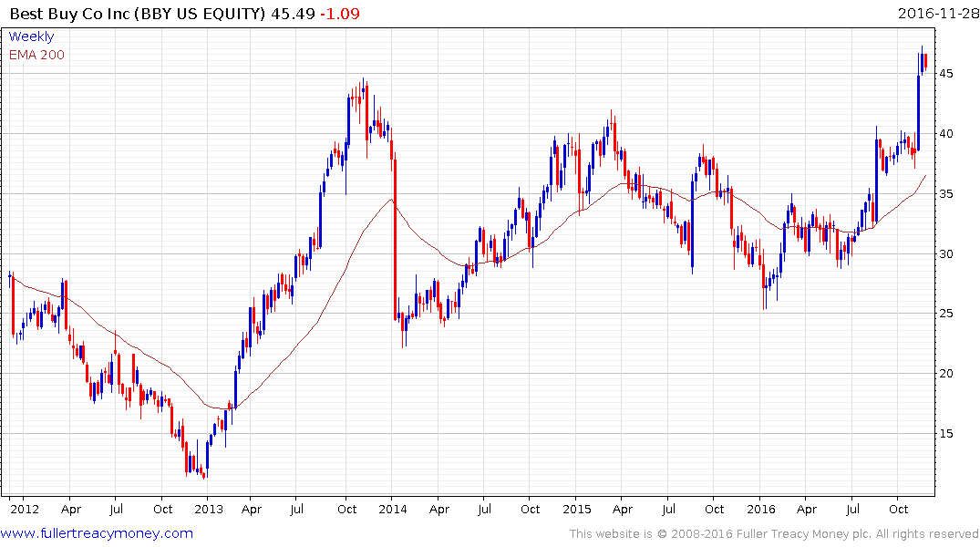Click the 2016-11-28 date label
The width and height of the screenshot is (980, 547).
click(938, 13)
